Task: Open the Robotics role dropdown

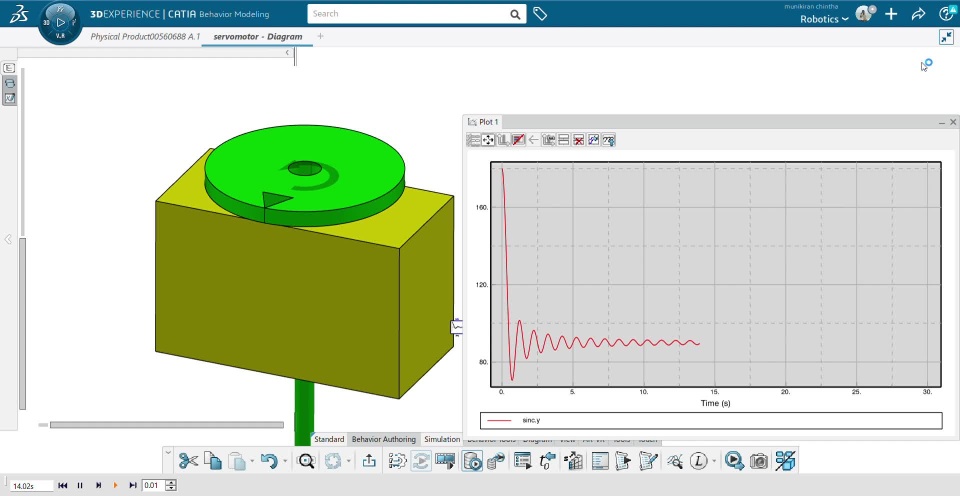Action: pyautogui.click(x=824, y=19)
